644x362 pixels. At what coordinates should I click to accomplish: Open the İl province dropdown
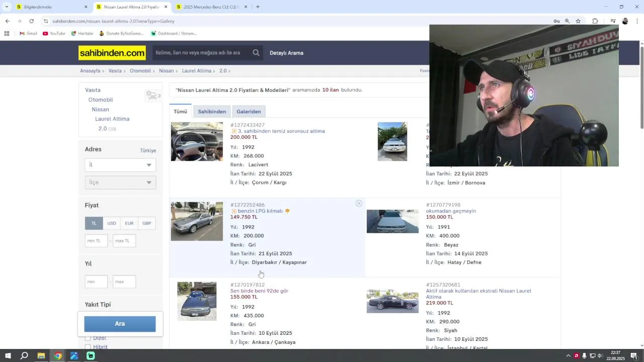point(120,165)
